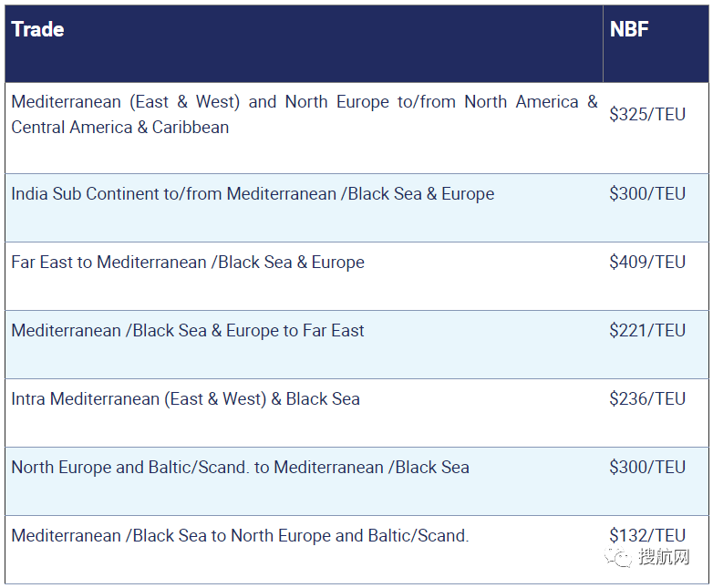
Task: Select Far East to Mediterranean trade text
Action: 187,263
